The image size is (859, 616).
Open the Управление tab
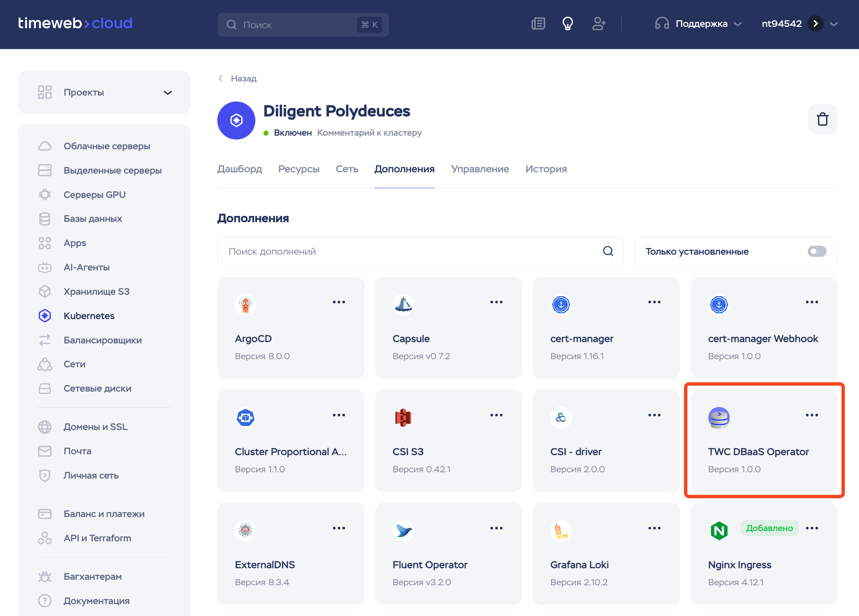point(480,169)
